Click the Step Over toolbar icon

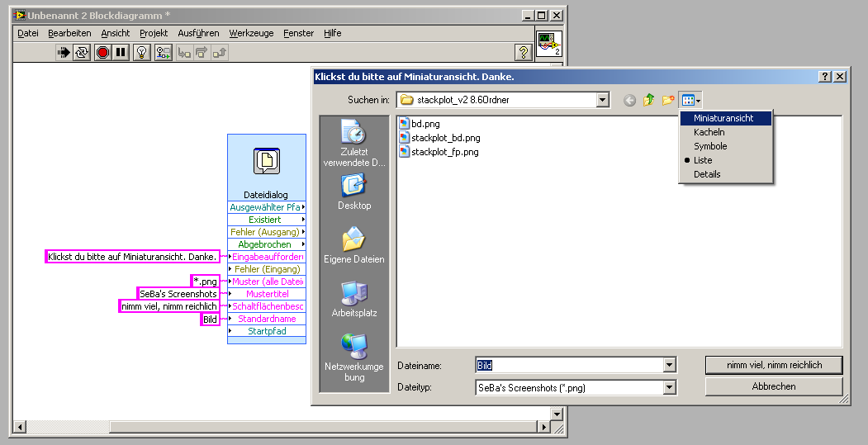tap(202, 53)
